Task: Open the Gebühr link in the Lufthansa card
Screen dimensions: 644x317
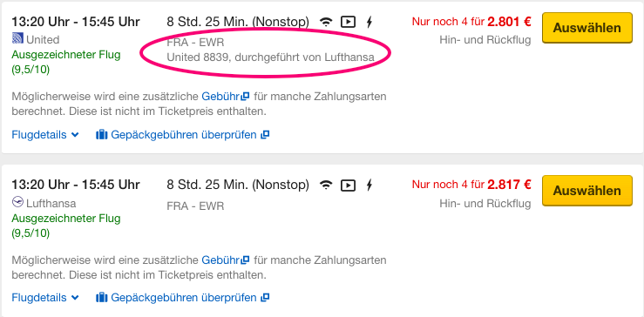Action: point(225,260)
